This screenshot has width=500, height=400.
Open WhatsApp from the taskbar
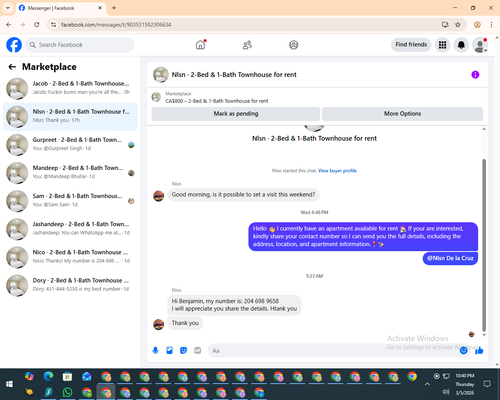pyautogui.click(x=67, y=392)
